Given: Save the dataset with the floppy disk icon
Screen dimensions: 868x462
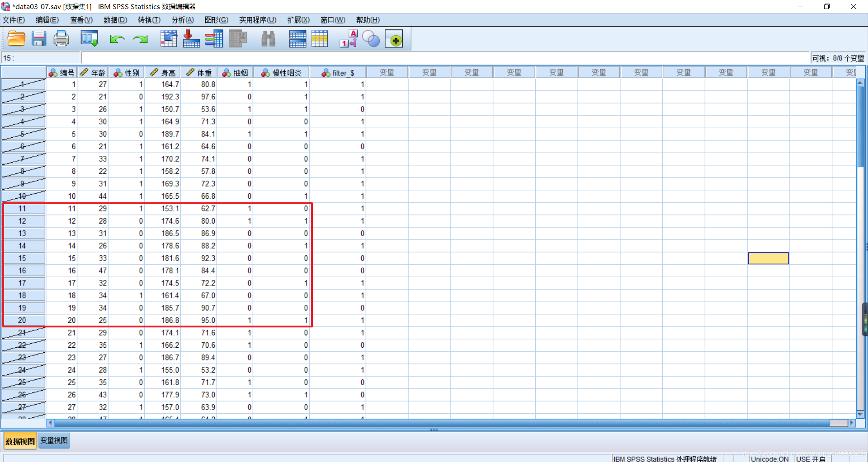Looking at the screenshot, I should (39, 39).
